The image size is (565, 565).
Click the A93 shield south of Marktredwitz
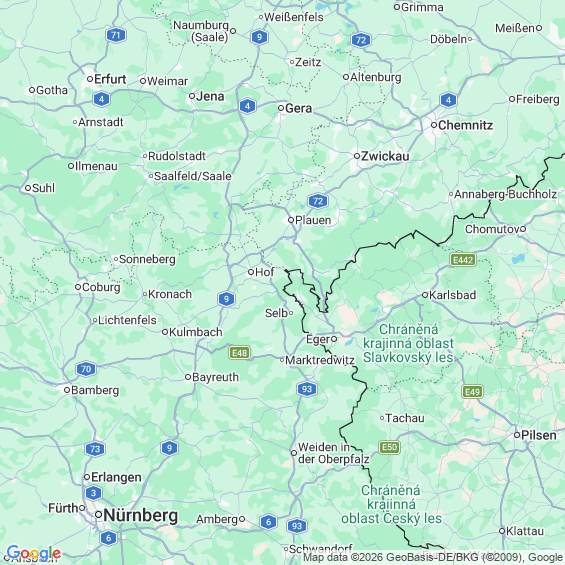click(x=307, y=389)
